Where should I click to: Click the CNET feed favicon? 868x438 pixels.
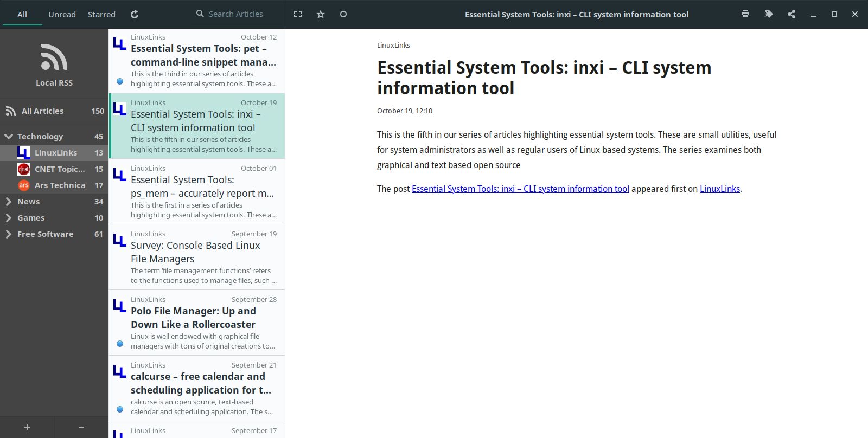coord(23,169)
